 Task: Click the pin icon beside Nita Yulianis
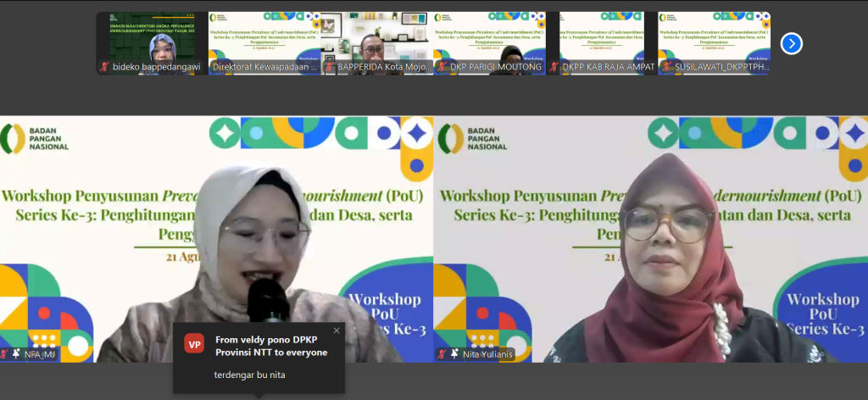pyautogui.click(x=454, y=354)
